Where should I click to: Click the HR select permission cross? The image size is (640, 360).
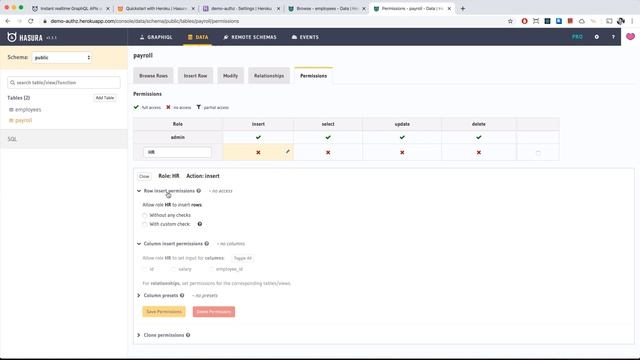point(328,152)
